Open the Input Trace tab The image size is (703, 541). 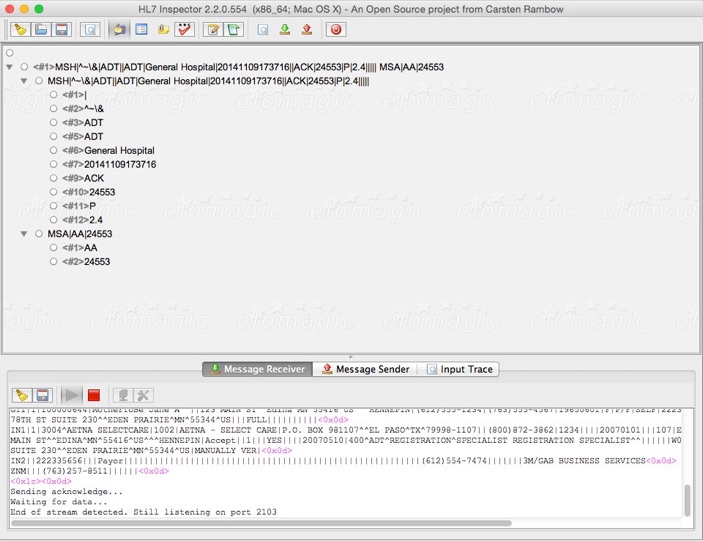459,369
